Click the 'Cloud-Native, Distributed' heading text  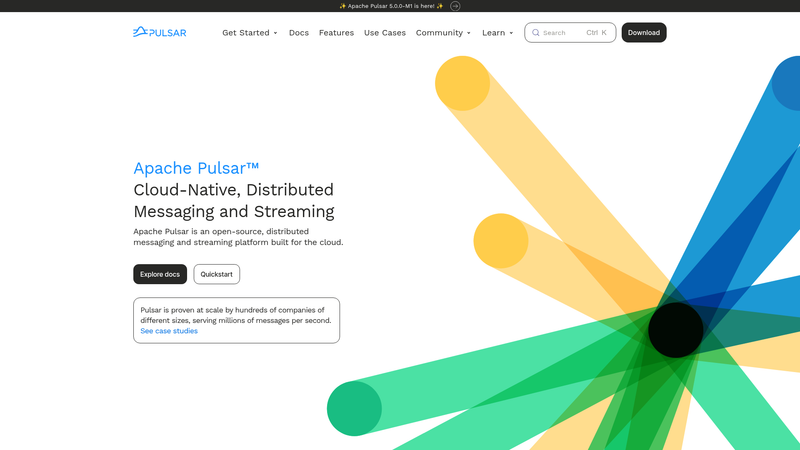click(233, 190)
